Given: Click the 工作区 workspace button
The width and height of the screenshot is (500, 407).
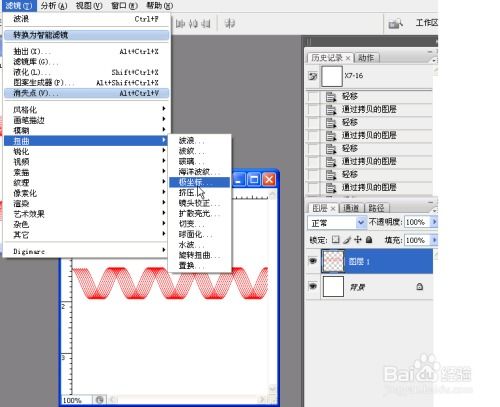Looking at the screenshot, I should coord(426,23).
